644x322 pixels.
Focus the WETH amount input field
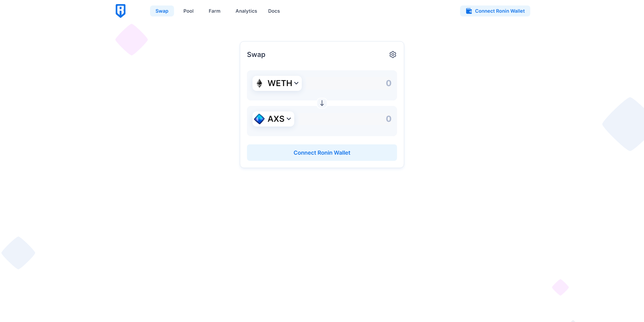coord(349,83)
